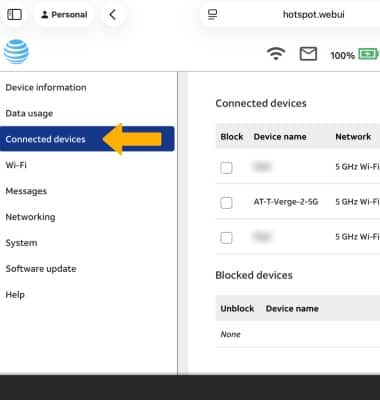This screenshot has width=380, height=400.
Task: Open the site settings icon beside address
Action: [x=212, y=14]
